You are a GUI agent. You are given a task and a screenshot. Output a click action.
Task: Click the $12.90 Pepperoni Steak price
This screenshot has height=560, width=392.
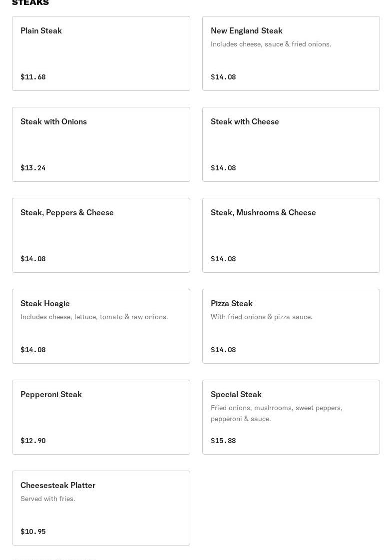[33, 441]
